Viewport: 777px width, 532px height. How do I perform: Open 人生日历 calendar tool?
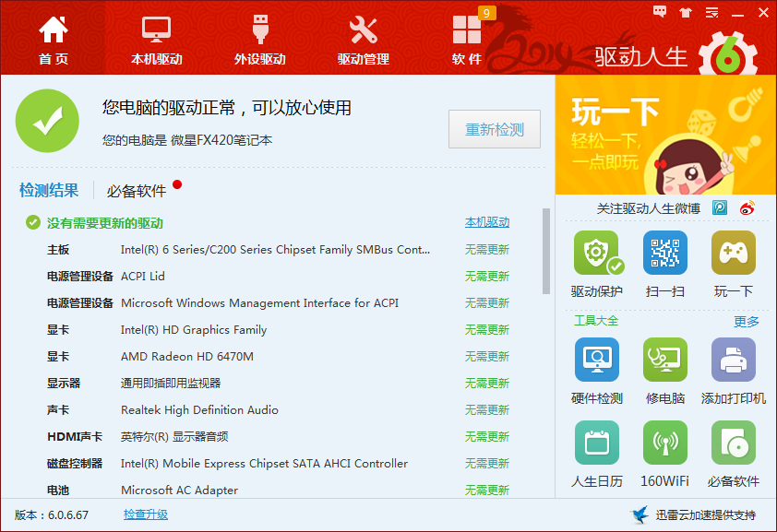(x=597, y=443)
